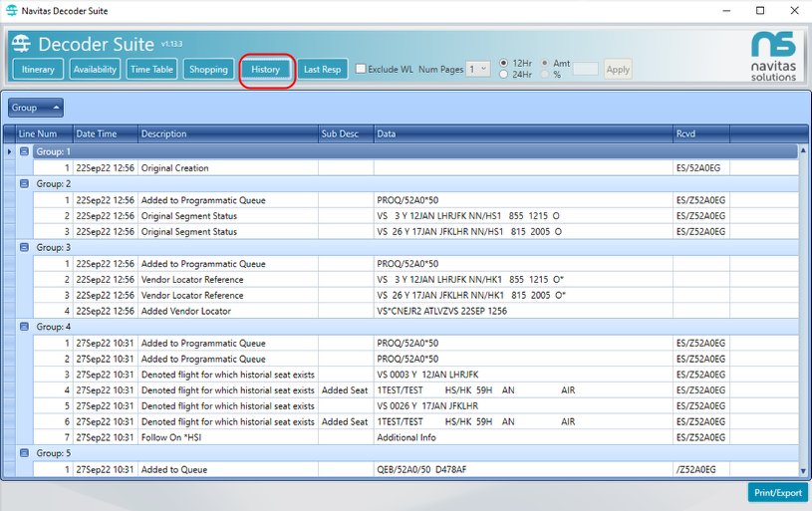Show the Last Resp view

(322, 69)
